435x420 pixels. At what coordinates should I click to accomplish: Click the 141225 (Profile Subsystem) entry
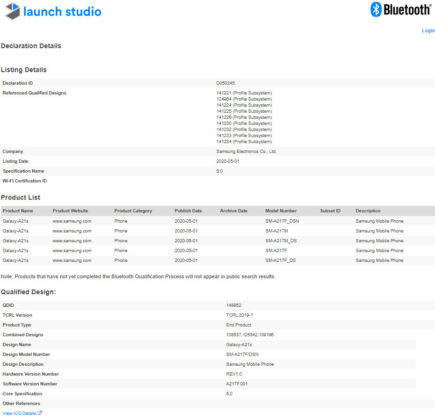244,111
